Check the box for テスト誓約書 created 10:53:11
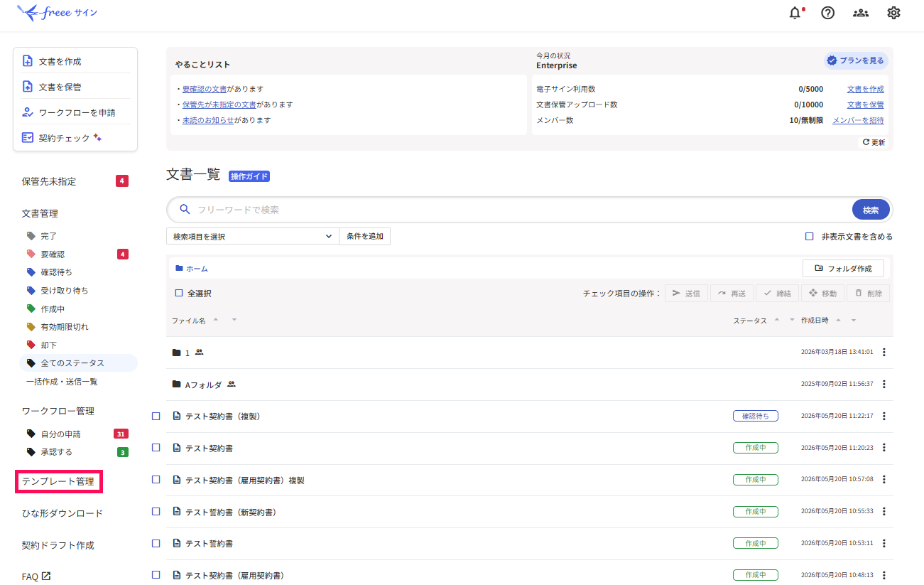This screenshot has height=585, width=924. [x=156, y=543]
